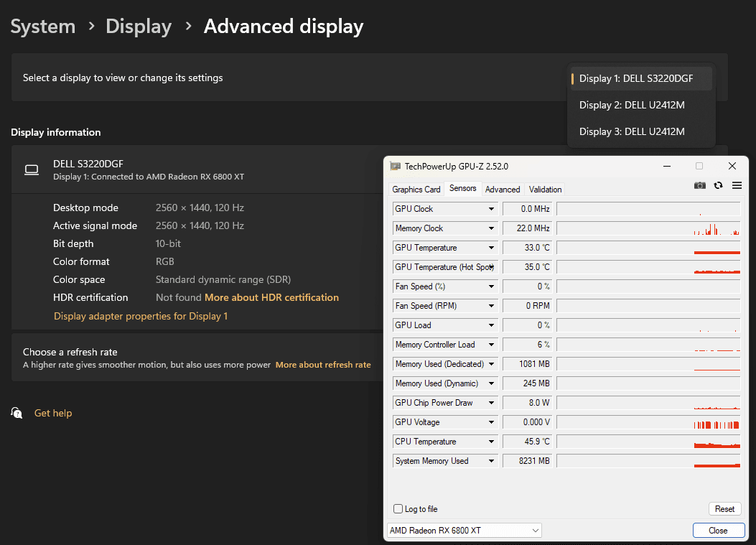
Task: Expand the GPU Temperature sensor dropdown
Action: point(491,248)
